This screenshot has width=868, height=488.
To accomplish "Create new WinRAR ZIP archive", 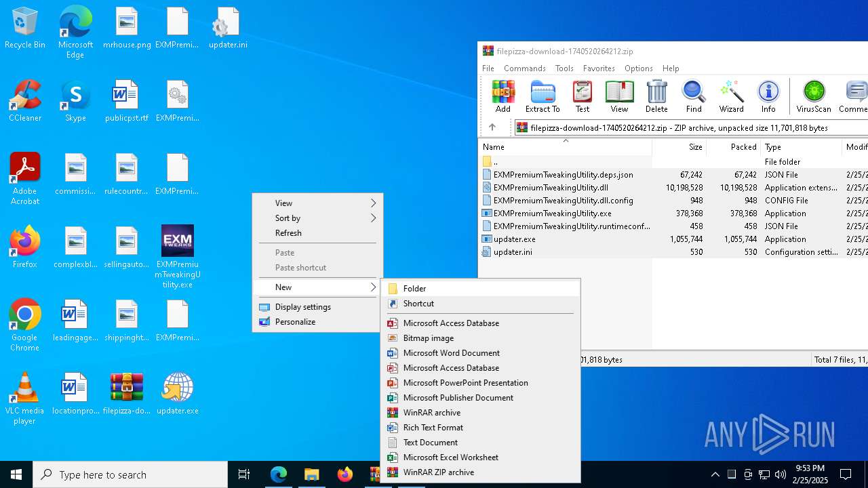I will tap(480, 472).
